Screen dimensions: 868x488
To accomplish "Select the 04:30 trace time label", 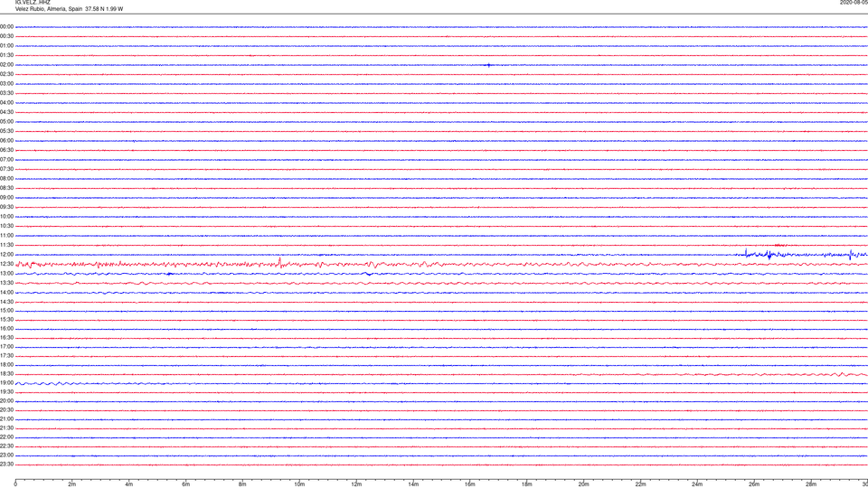I will click(x=6, y=112).
